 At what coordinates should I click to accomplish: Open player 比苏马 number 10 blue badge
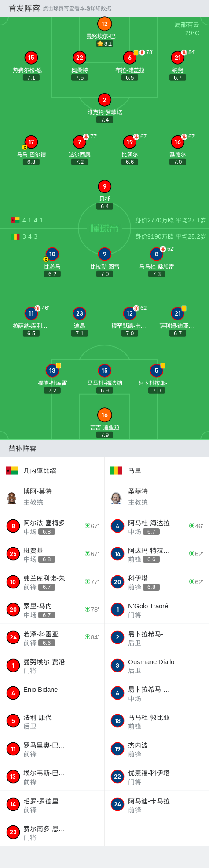click(x=52, y=254)
